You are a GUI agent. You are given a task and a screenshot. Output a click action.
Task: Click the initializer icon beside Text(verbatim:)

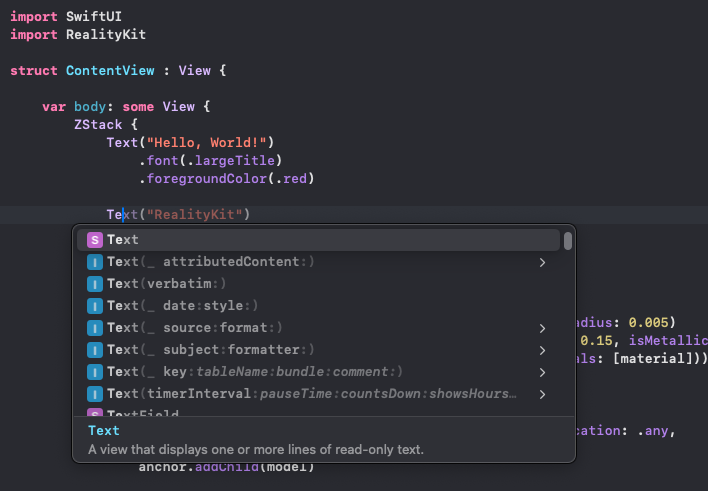point(95,284)
